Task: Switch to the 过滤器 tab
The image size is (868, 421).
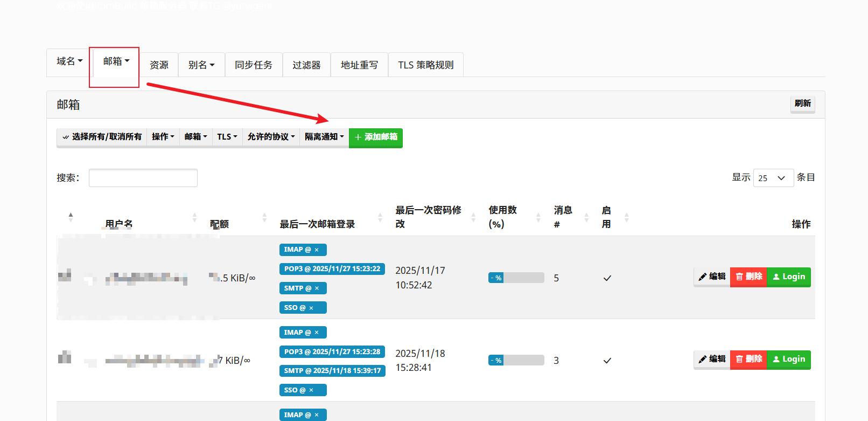Action: tap(306, 65)
